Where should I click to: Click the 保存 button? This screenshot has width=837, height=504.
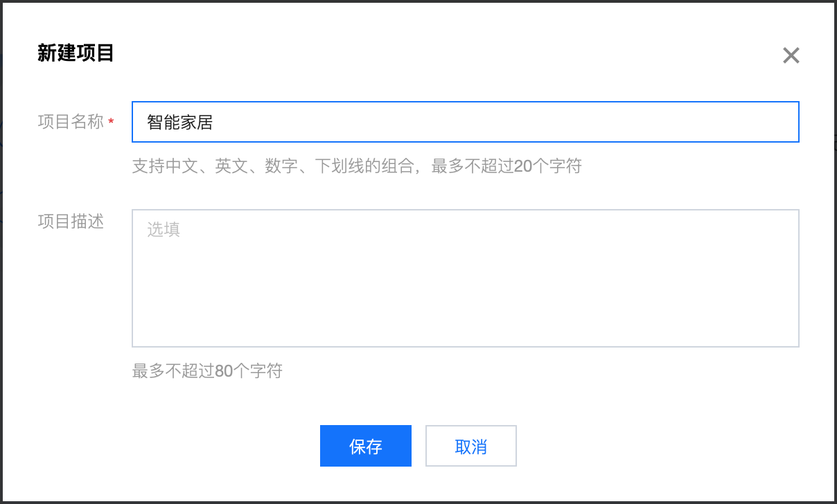tap(366, 446)
